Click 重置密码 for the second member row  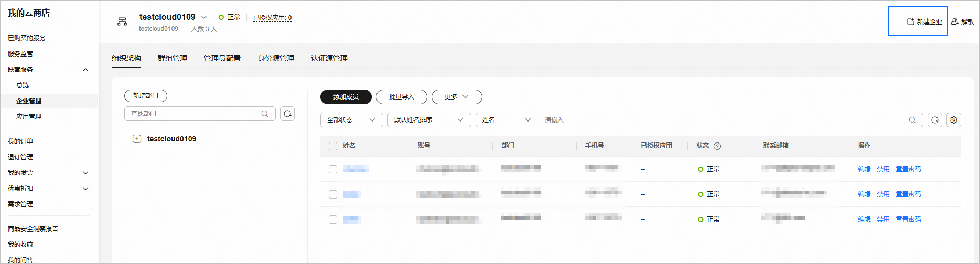[908, 194]
